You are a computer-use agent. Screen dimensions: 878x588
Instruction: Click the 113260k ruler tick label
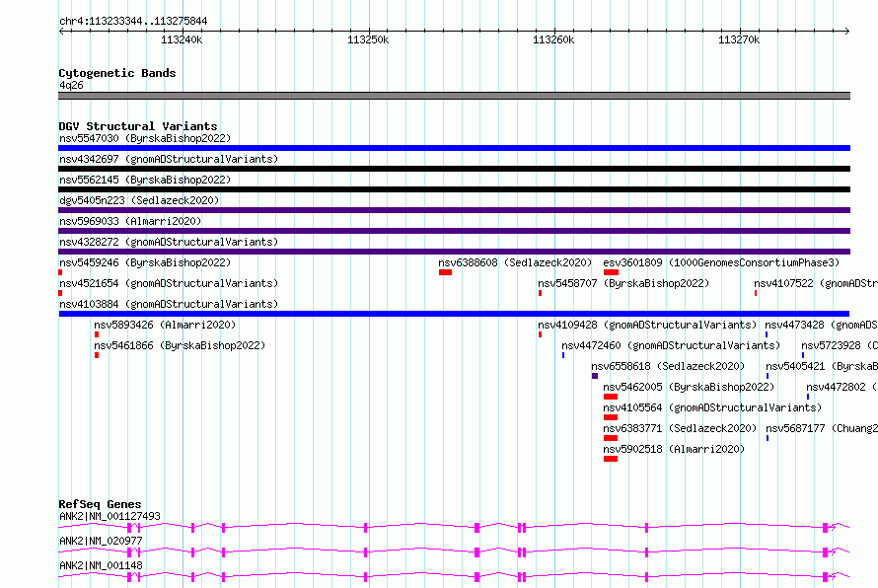[553, 39]
